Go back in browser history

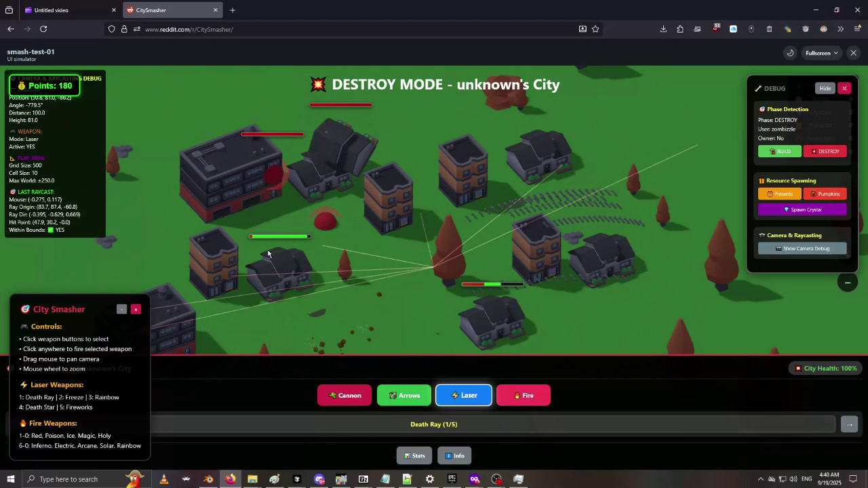pyautogui.click(x=11, y=29)
